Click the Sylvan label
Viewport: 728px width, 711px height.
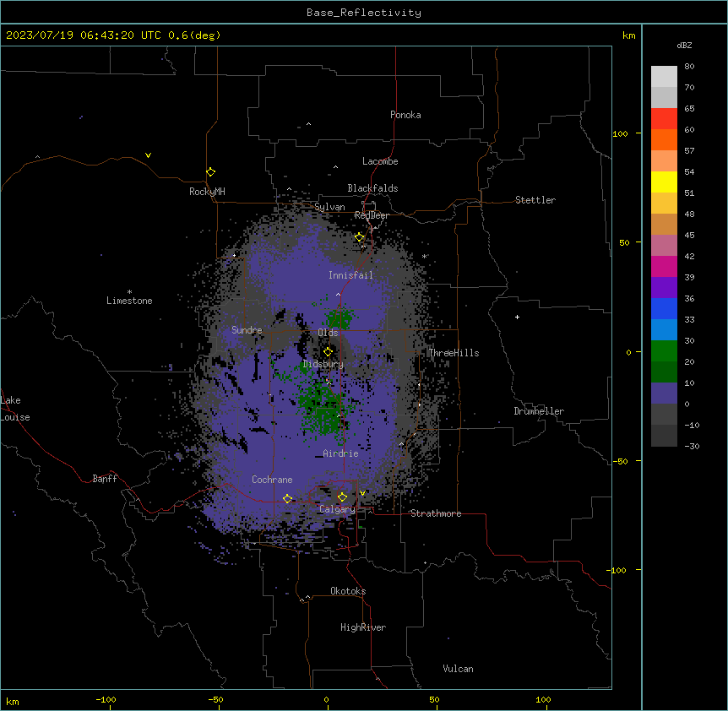click(x=329, y=207)
